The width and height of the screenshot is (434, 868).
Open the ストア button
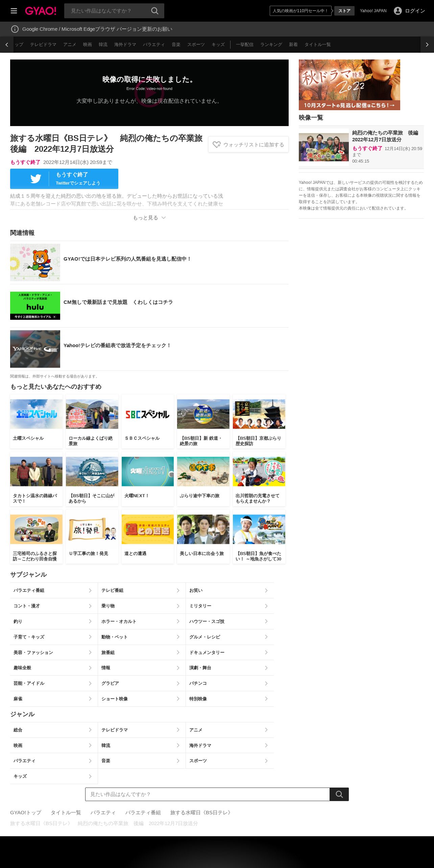[344, 11]
